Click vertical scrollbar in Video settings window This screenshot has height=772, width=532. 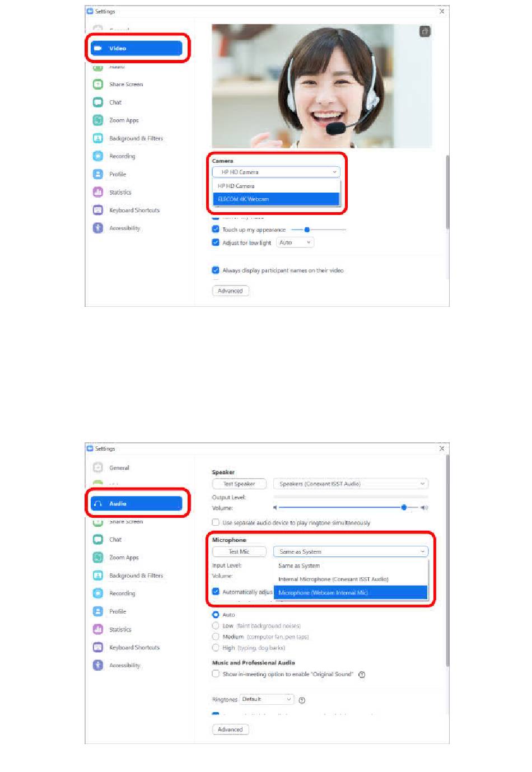pyautogui.click(x=447, y=192)
